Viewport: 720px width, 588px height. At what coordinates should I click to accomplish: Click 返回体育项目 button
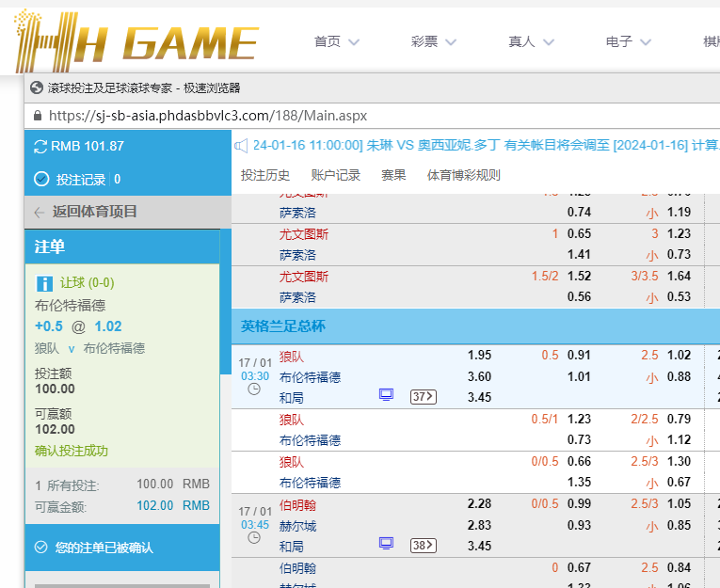click(x=128, y=212)
